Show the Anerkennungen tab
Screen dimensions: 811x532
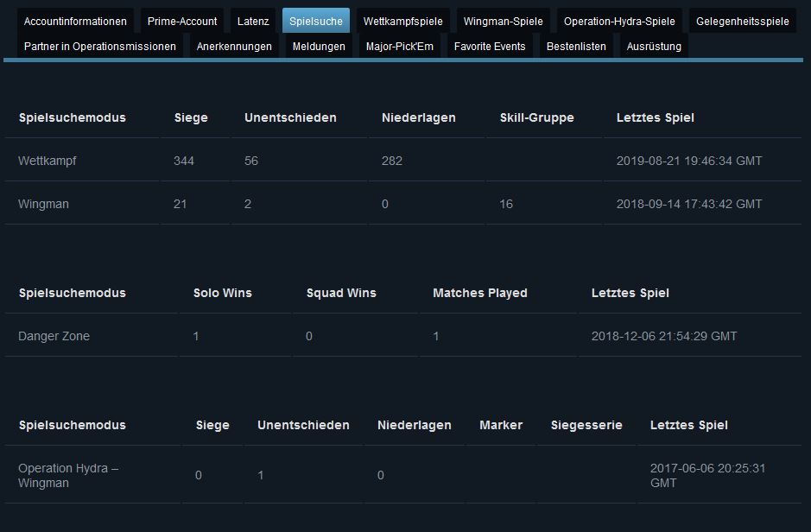pyautogui.click(x=234, y=46)
